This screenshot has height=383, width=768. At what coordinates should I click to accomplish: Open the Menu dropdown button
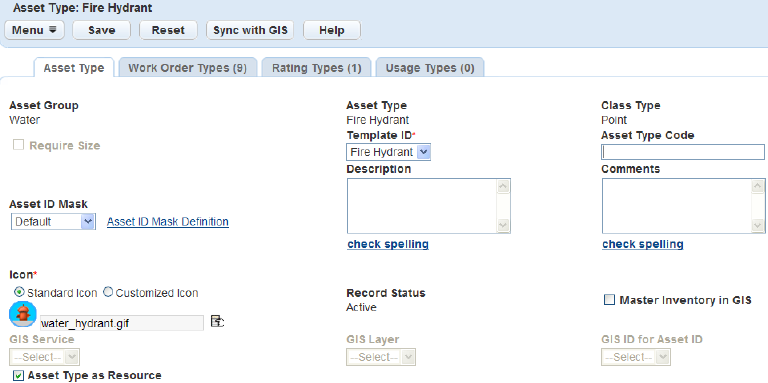click(34, 30)
